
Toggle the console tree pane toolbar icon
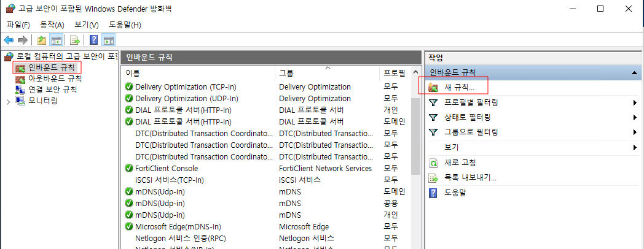pyautogui.click(x=56, y=40)
